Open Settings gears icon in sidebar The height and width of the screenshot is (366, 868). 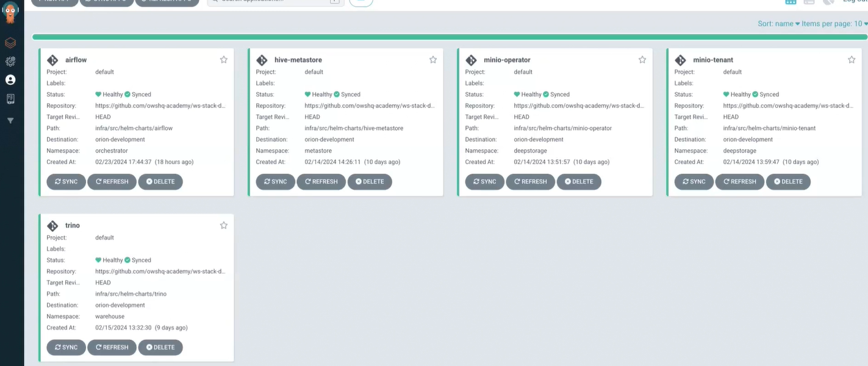10,62
